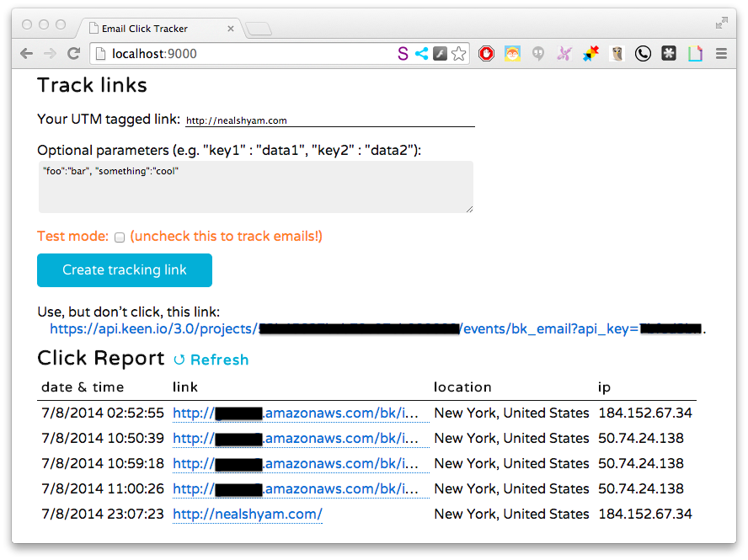
Task: Open a new browser tab
Action: pos(259,29)
